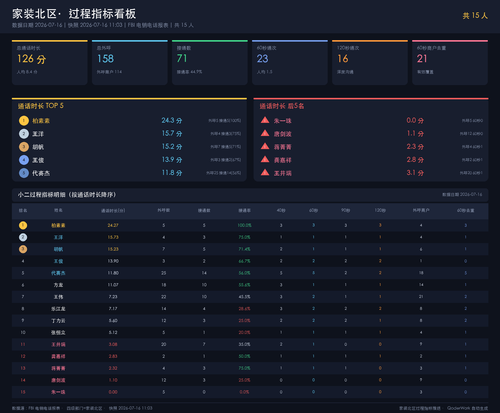The height and width of the screenshot is (413, 500).
Task: Click the 0.0 分 value in the bottom-5 list
Action: (x=415, y=120)
